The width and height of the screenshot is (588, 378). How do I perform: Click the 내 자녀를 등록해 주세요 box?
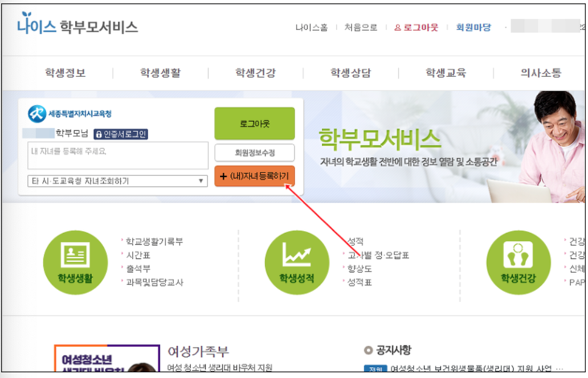tap(118, 155)
